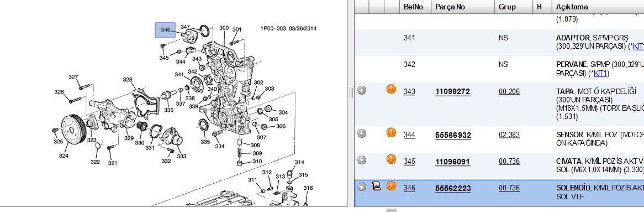Viewport: 644px width, 212px height.
Task: Open part number 11099272
Action: 452,92
